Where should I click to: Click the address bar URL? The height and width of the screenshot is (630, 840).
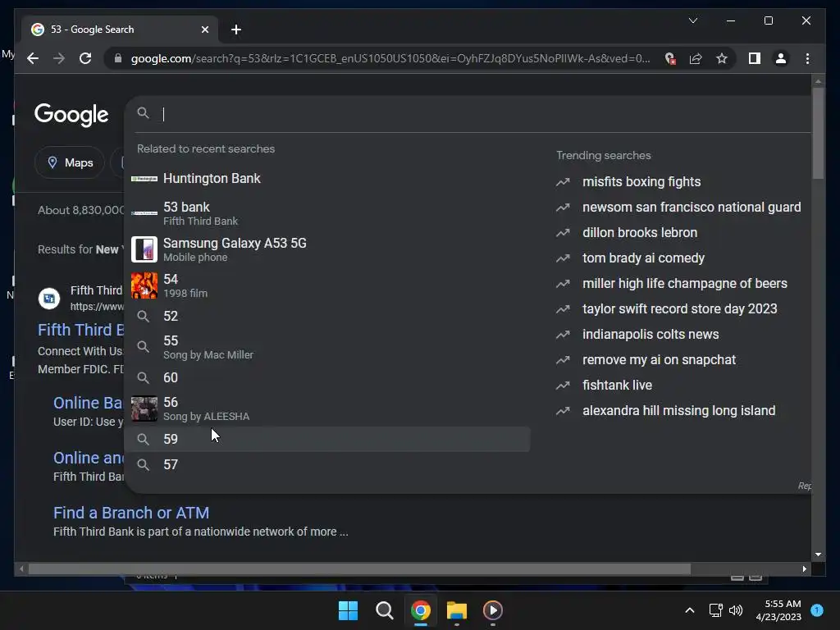[390, 58]
